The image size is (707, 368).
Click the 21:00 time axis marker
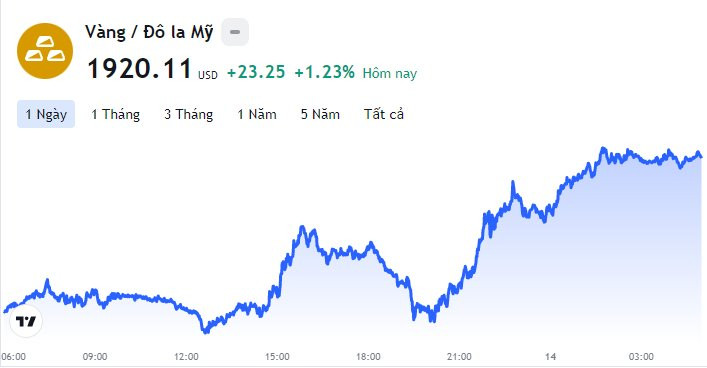[459, 357]
